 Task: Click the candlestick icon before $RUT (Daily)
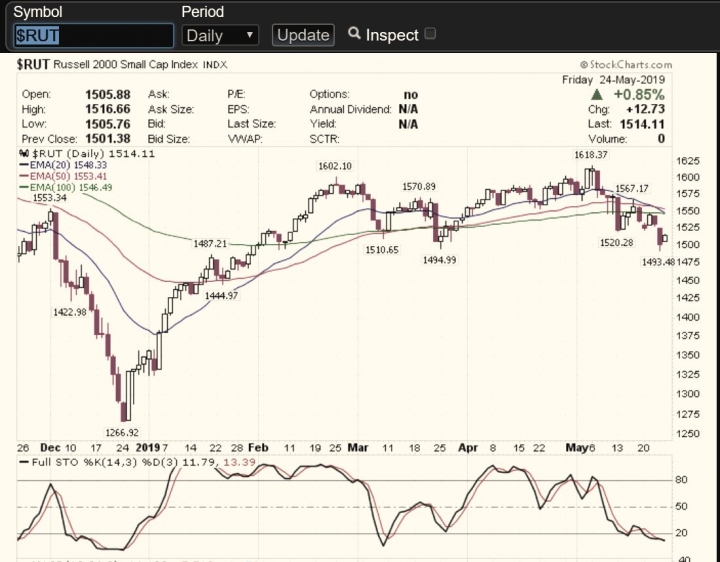(x=24, y=153)
